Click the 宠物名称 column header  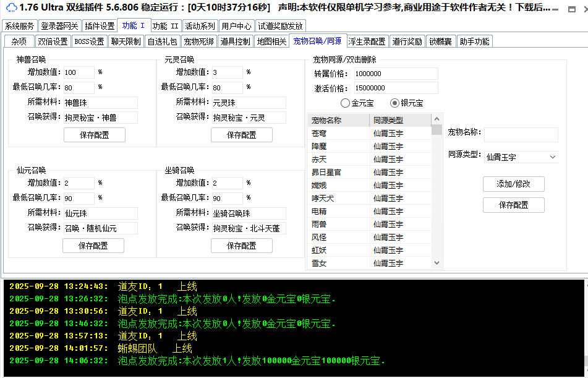click(x=339, y=120)
